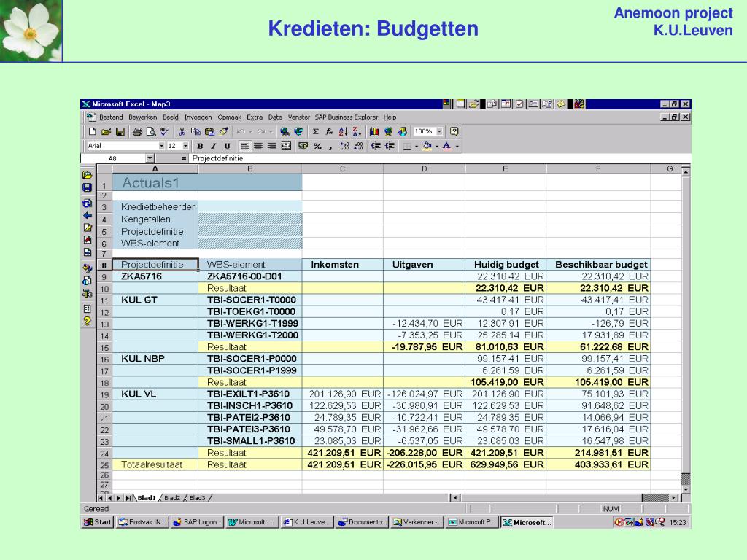Screen dimensions: 747x560
Task: Click the Copy icon
Action: [x=196, y=131]
